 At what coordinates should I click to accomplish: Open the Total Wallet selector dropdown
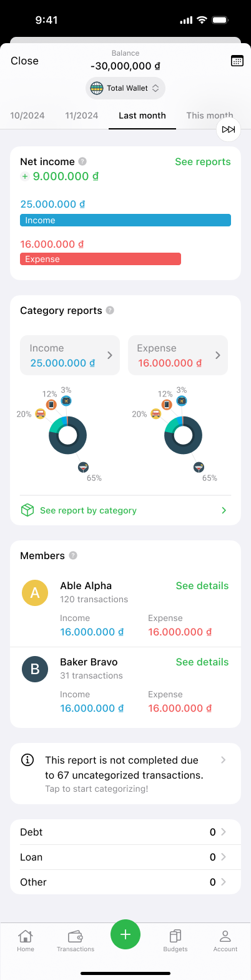click(125, 88)
